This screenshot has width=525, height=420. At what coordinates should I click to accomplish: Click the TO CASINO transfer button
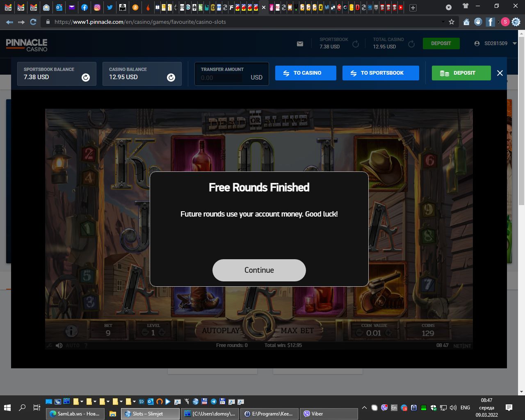pos(306,73)
